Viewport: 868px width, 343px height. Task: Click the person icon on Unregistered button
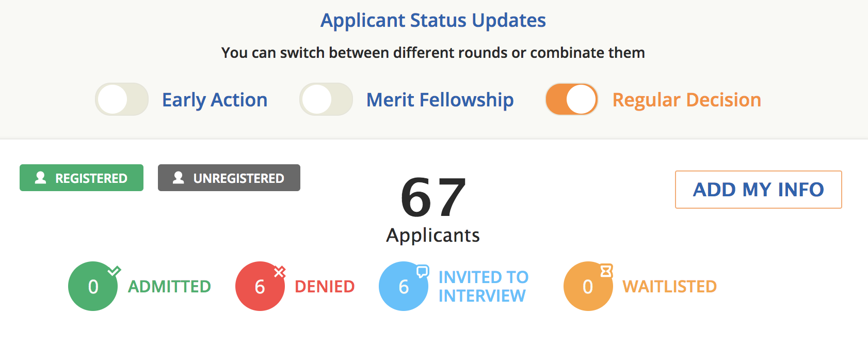179,178
